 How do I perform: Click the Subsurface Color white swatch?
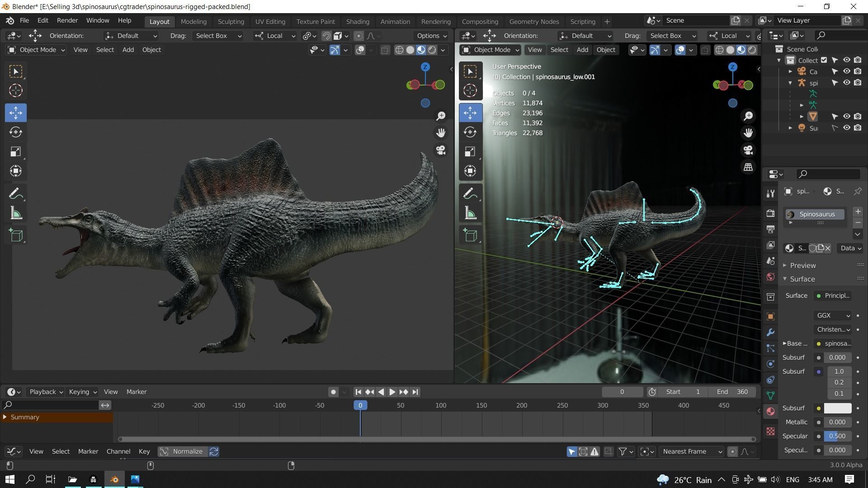[837, 408]
